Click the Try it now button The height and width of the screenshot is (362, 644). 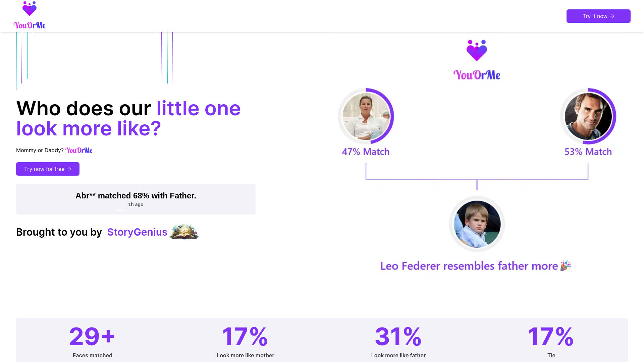click(598, 16)
